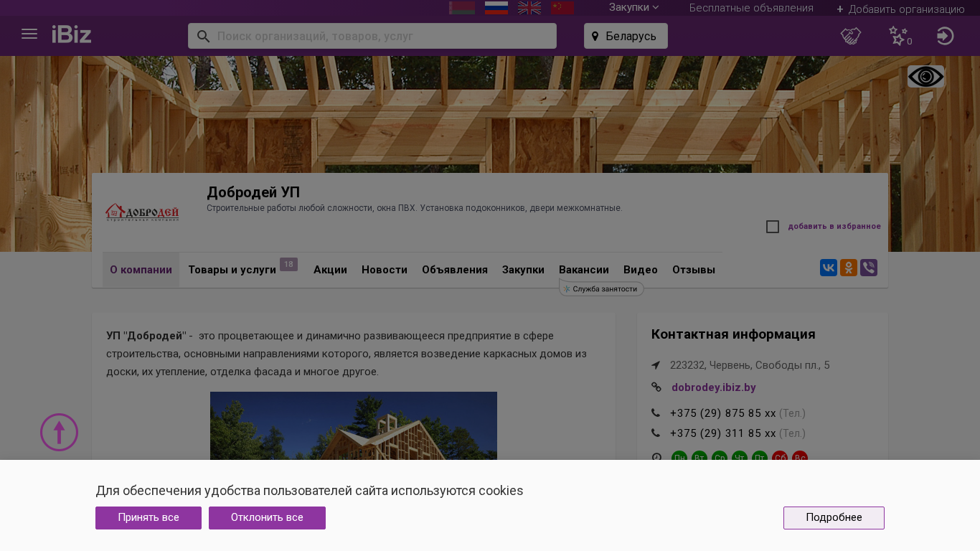Open the О компании tab
Screen dimensions: 980x551
point(141,270)
